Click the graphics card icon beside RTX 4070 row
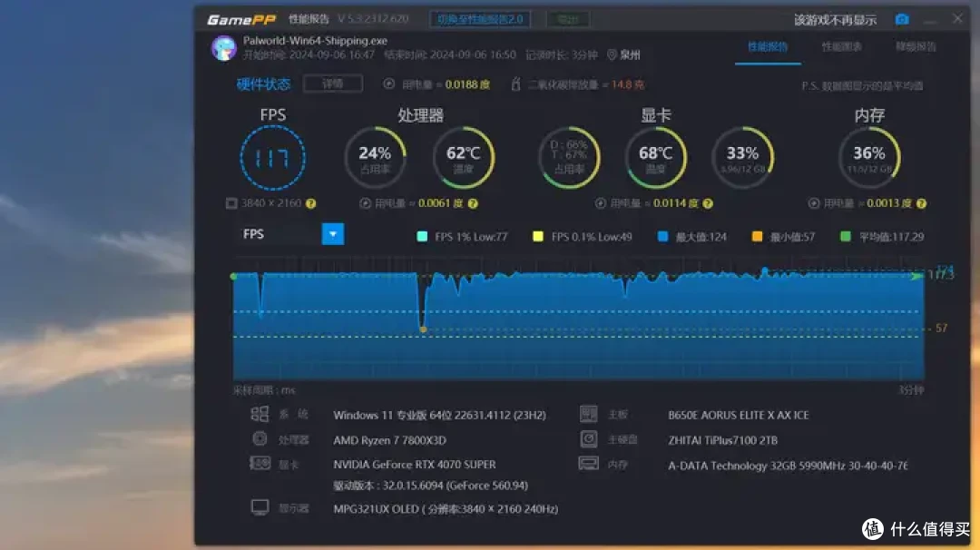The height and width of the screenshot is (550, 980). click(x=260, y=463)
